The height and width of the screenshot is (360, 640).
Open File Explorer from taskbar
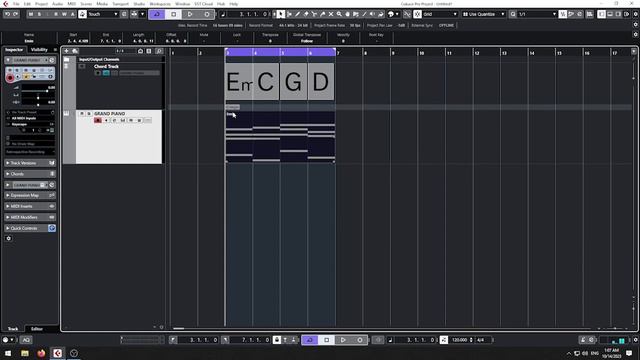point(25,353)
